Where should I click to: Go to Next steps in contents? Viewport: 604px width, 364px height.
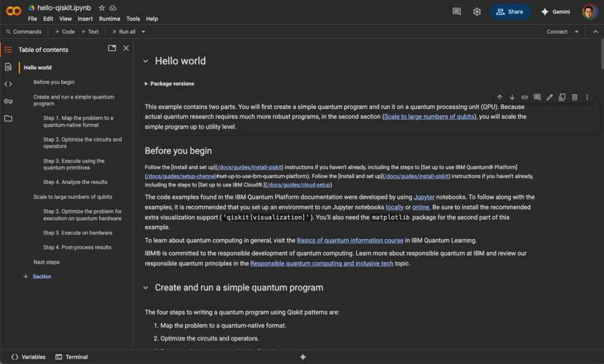(46, 262)
